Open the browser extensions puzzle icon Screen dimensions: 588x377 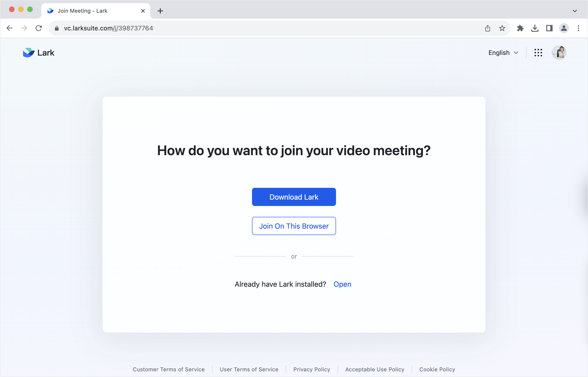[x=520, y=28]
